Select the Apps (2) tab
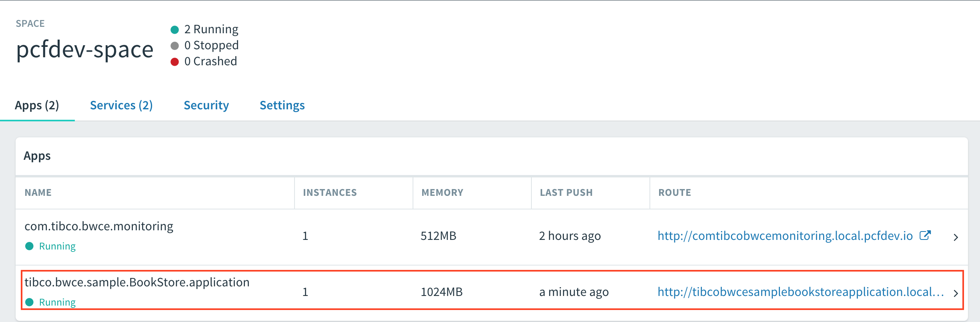980x322 pixels. (37, 105)
